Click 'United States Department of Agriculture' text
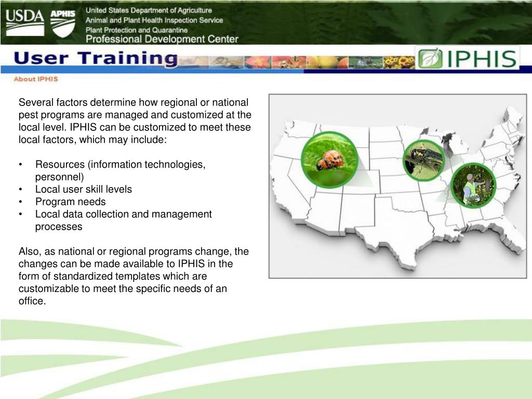 tap(149, 10)
